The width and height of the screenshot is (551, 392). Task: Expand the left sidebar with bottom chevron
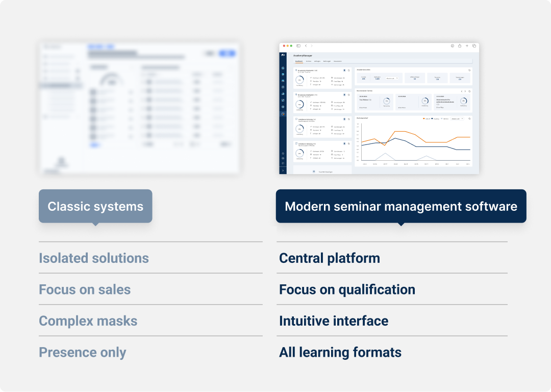(283, 170)
